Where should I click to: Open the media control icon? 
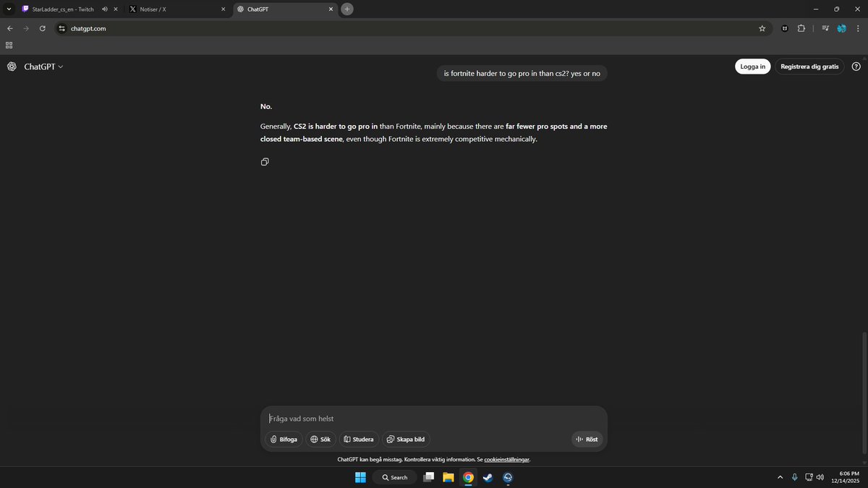point(825,28)
